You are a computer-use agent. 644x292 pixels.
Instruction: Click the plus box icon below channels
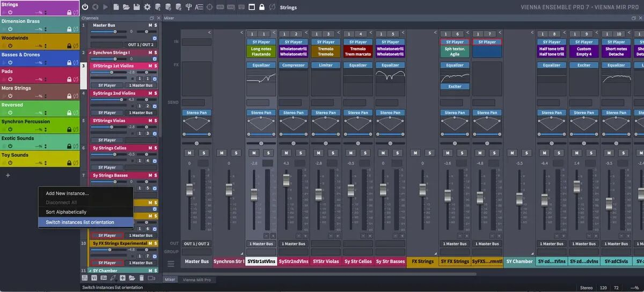pyautogui.click(x=122, y=278)
